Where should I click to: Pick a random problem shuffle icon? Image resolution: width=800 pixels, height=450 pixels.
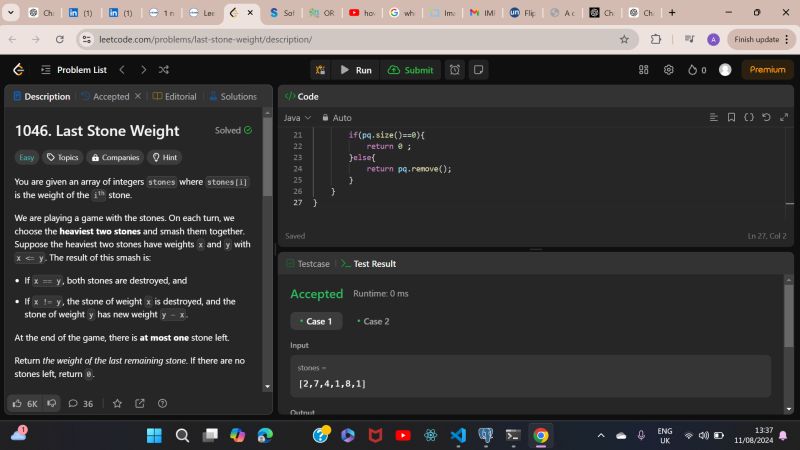[164, 70]
